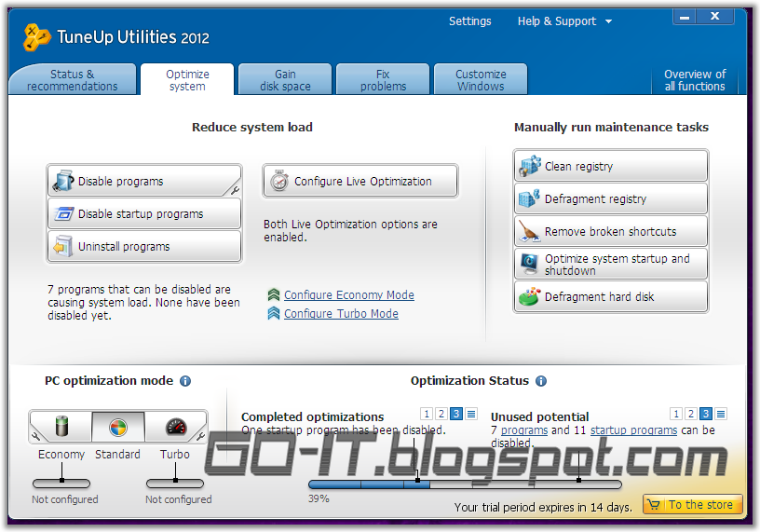
Task: Click the Turbo Mode blue arrows icon
Action: [x=274, y=313]
